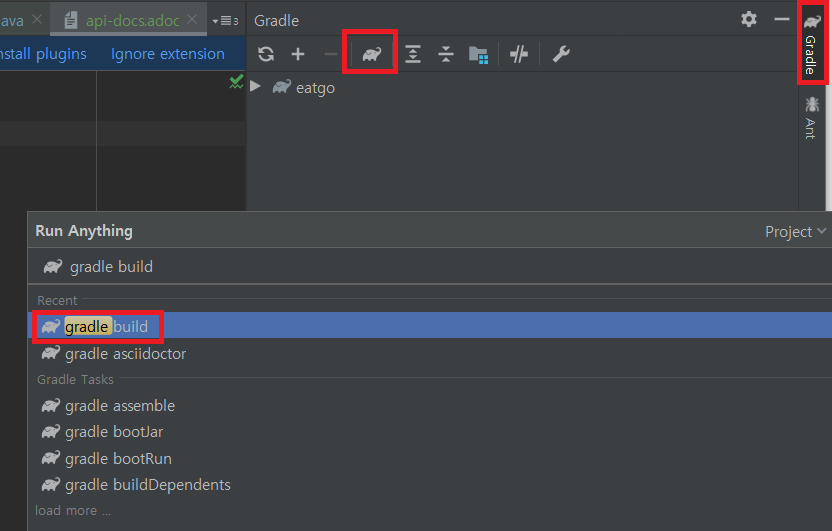Click the Gradle elephant icon beside the input
Screen dimensions: 832x531
(53, 266)
